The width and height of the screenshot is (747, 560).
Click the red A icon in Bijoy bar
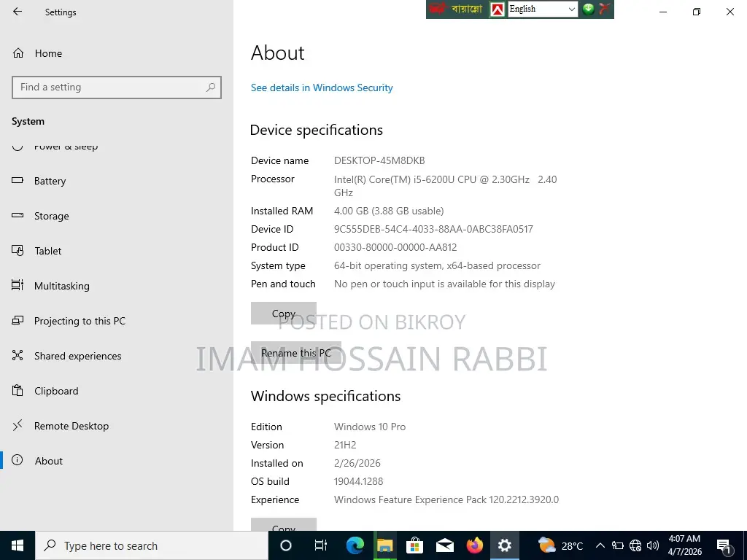tap(498, 9)
